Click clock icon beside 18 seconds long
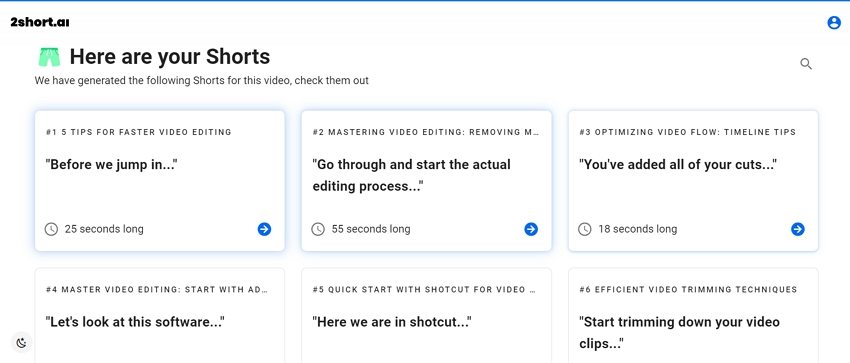850x363 pixels. tap(584, 229)
